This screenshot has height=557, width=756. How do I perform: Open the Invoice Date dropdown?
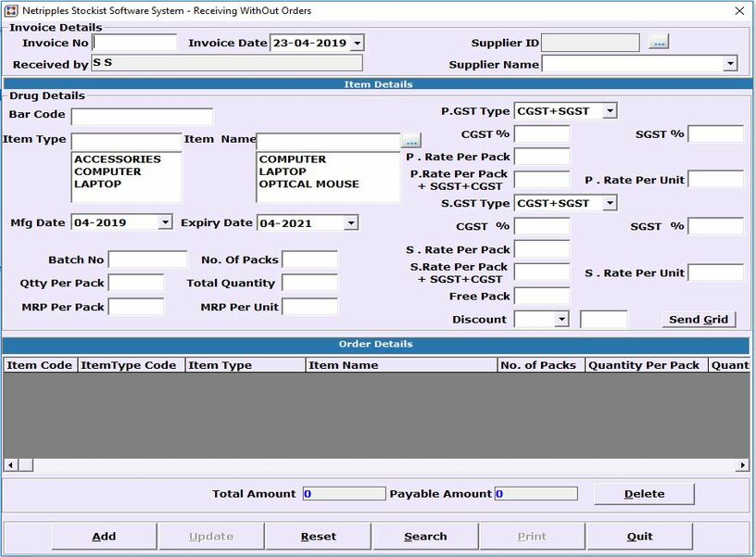click(357, 43)
